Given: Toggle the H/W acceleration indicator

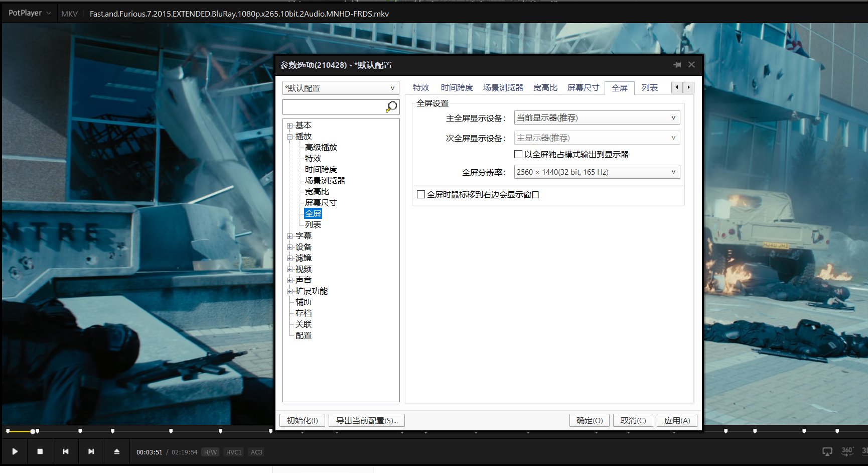Looking at the screenshot, I should (x=211, y=452).
